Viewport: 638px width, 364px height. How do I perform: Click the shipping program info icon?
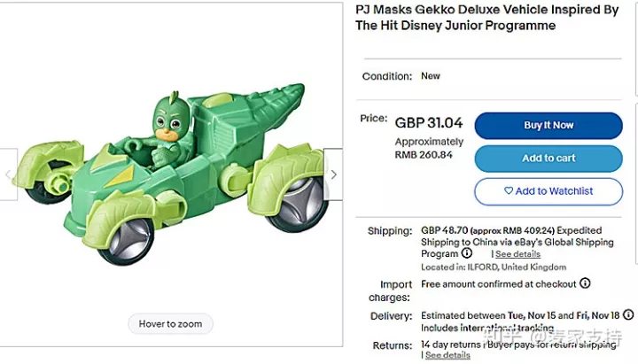point(467,254)
